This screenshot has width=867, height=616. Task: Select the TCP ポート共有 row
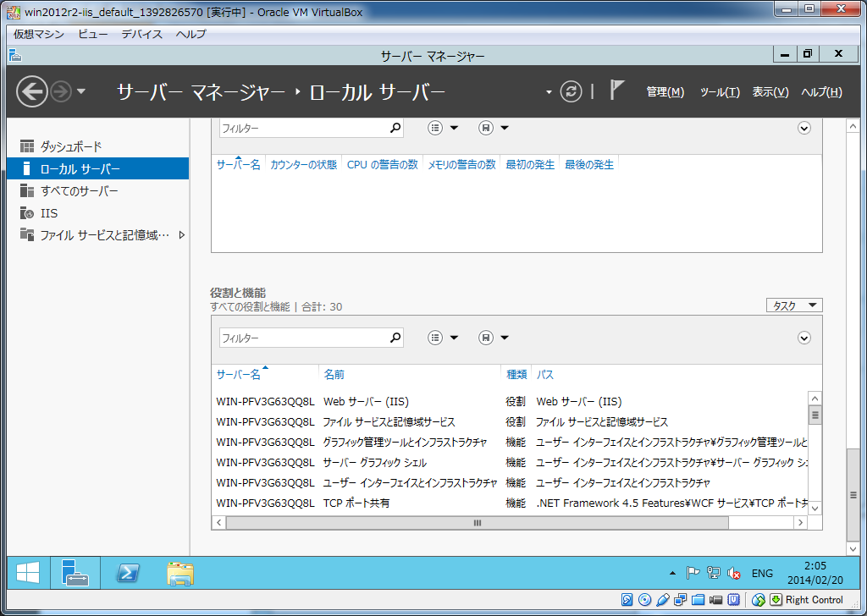coord(510,503)
